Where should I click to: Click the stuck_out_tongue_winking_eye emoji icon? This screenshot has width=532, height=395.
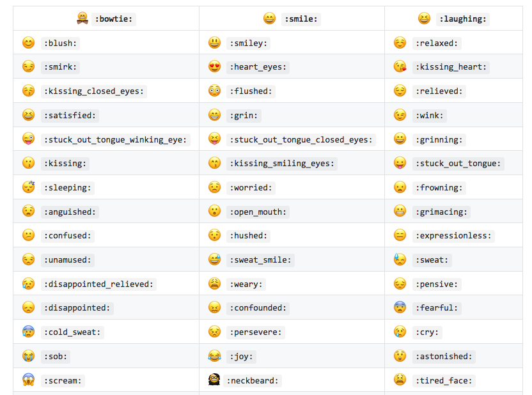point(28,139)
